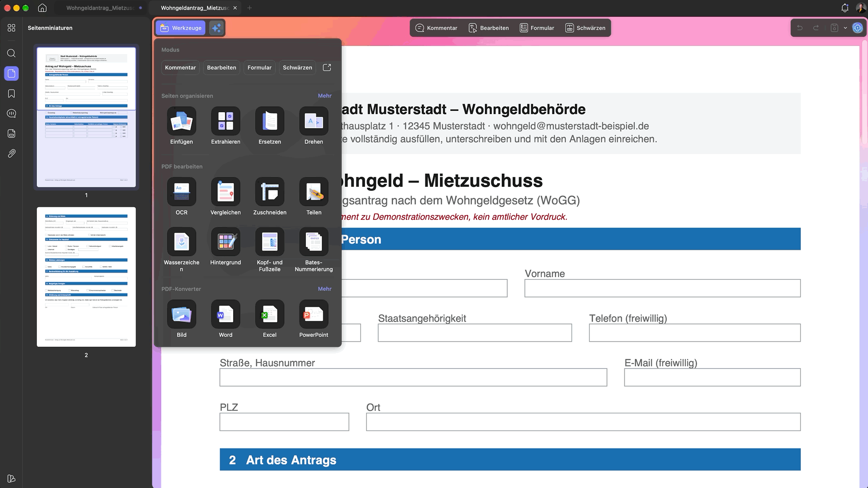
Task: Click the Vorname input field
Action: 662,288
